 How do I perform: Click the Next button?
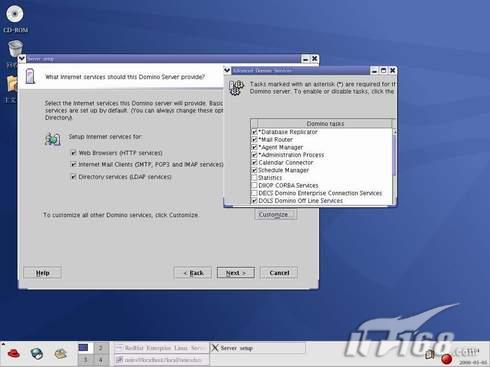pos(236,273)
